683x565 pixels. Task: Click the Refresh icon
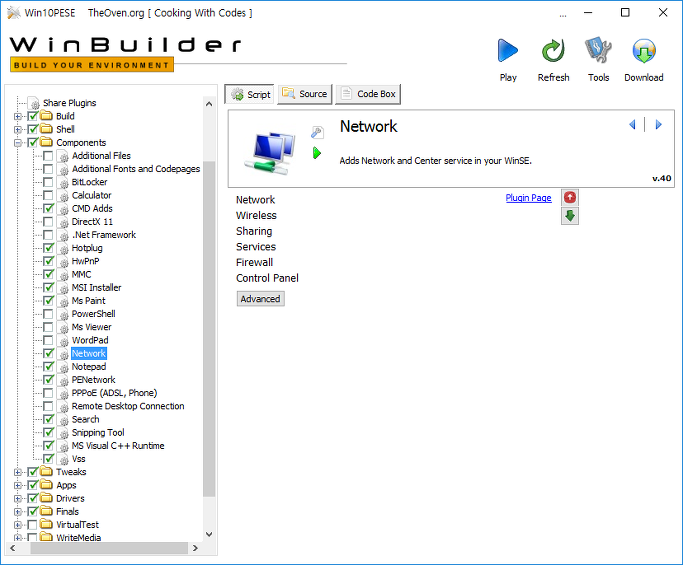point(553,51)
